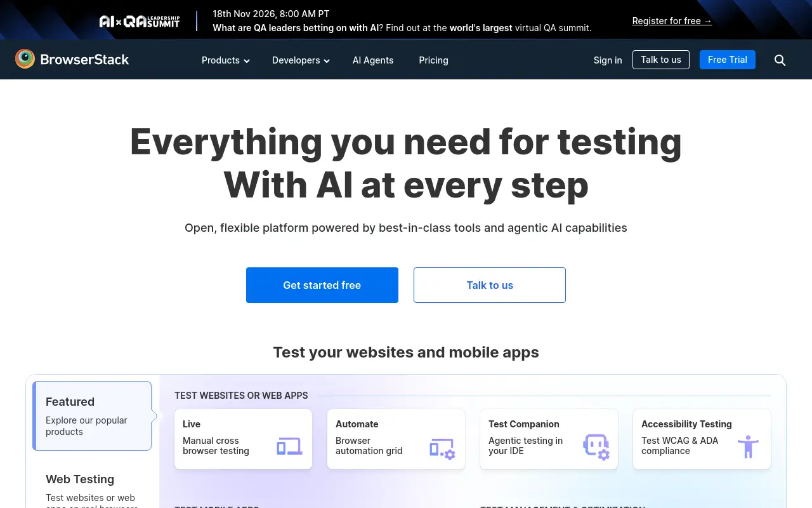Expand the Developers menu chevron

[327, 61]
